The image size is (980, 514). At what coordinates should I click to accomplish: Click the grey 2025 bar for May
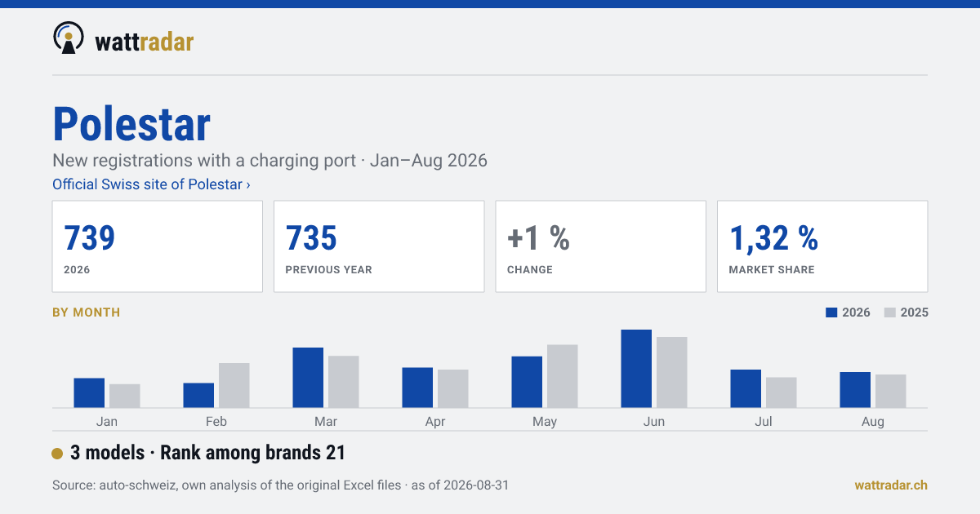tap(563, 376)
